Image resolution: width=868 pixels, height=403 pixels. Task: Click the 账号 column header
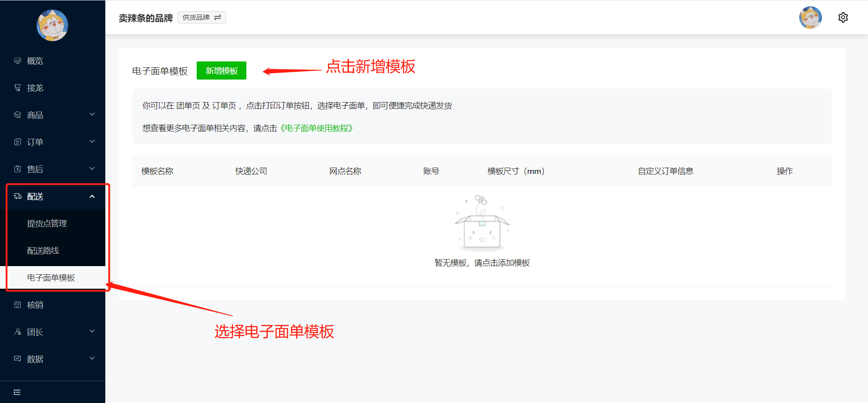431,171
